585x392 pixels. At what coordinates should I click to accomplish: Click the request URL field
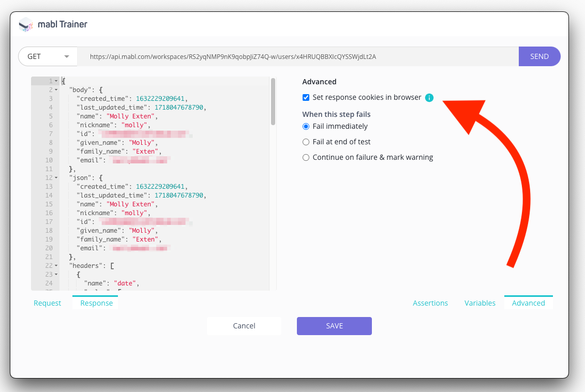click(x=298, y=57)
